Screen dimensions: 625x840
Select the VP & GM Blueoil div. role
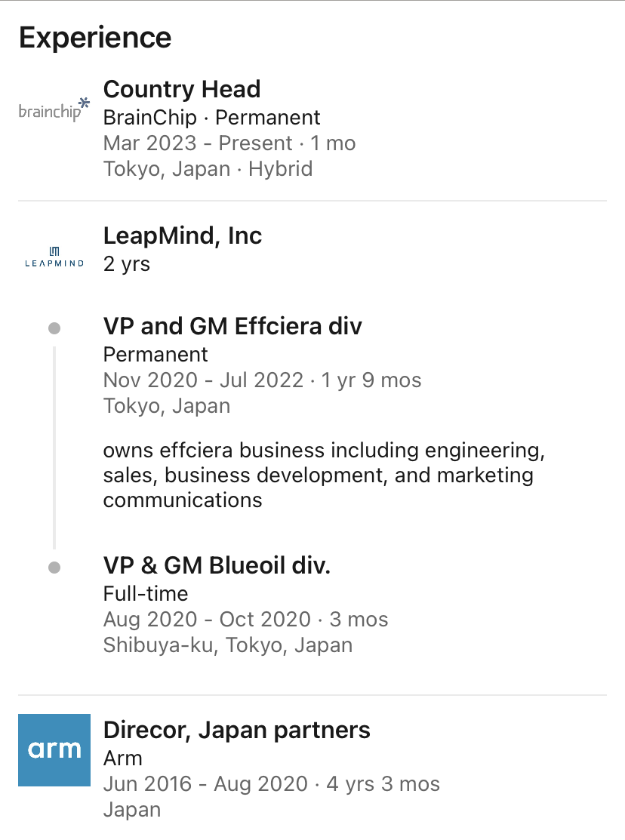point(217,565)
